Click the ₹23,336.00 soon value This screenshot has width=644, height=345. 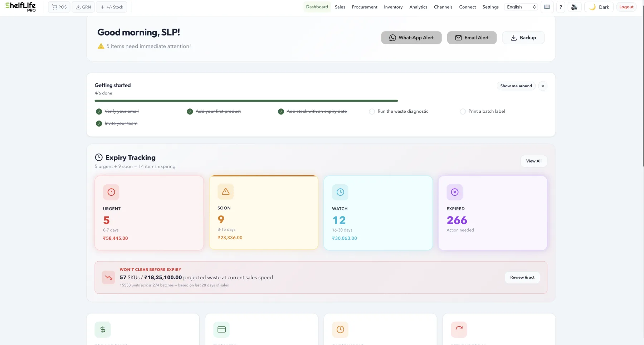tap(230, 238)
